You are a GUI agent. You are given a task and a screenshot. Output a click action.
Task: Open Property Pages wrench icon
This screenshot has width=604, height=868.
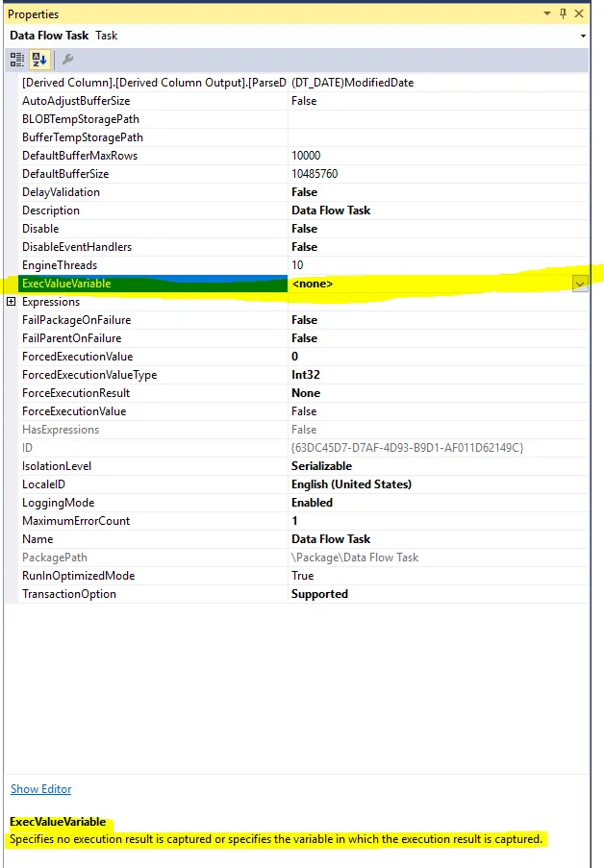67,60
